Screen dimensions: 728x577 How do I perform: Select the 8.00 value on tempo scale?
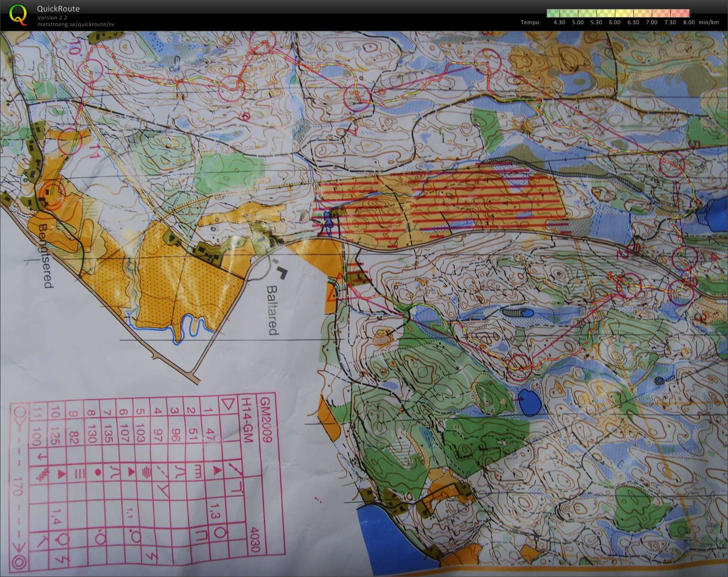pos(689,22)
